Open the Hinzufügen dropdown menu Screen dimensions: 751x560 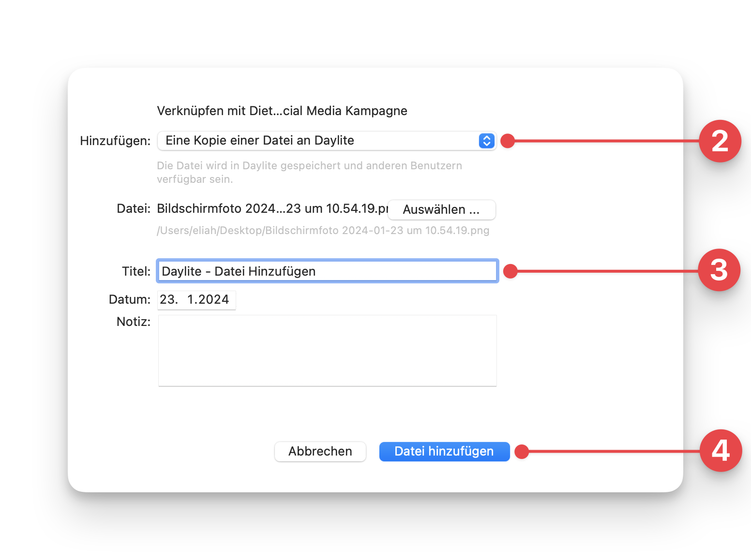pos(327,141)
